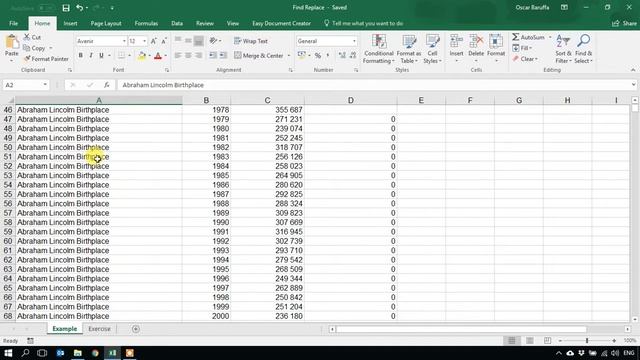Open the Format cells menu
The image size is (640, 360).
[x=496, y=49]
